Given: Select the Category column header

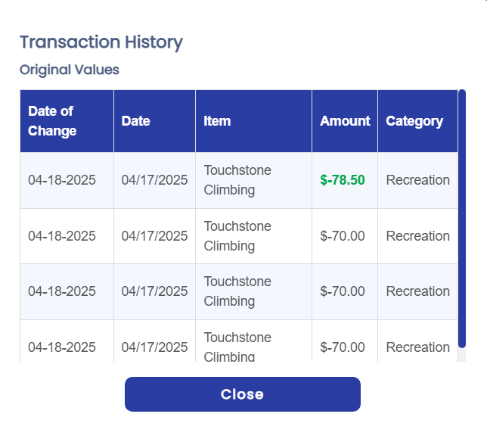Looking at the screenshot, I should pos(414,121).
